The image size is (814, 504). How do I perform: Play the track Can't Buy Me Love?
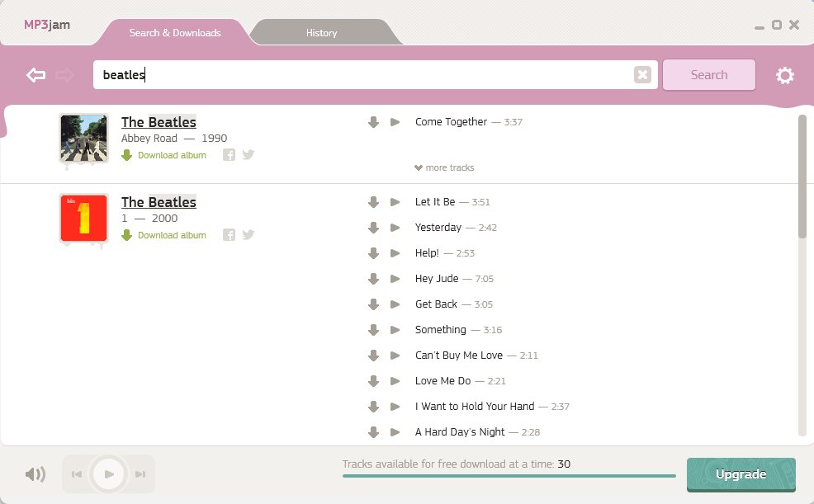coord(395,356)
